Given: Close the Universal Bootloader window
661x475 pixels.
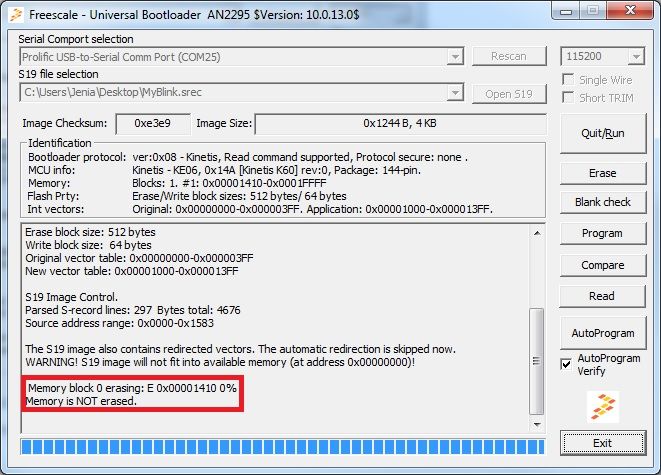Looking at the screenshot, I should tap(630, 11).
